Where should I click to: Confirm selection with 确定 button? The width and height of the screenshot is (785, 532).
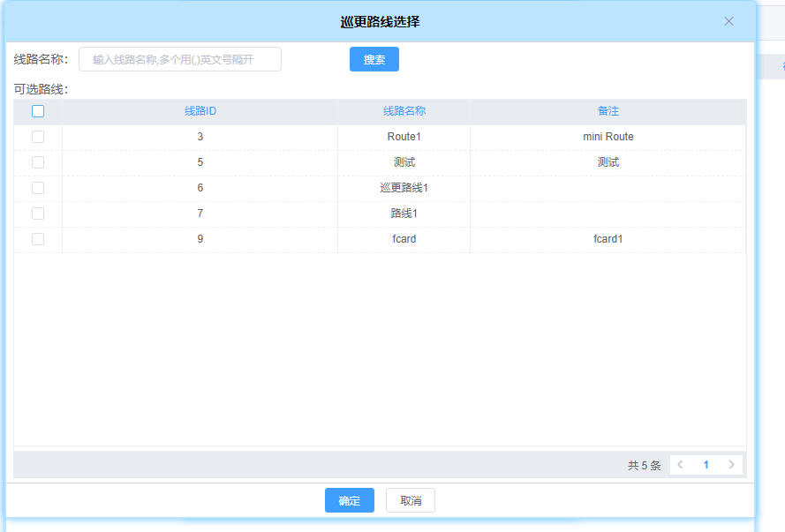(x=350, y=500)
